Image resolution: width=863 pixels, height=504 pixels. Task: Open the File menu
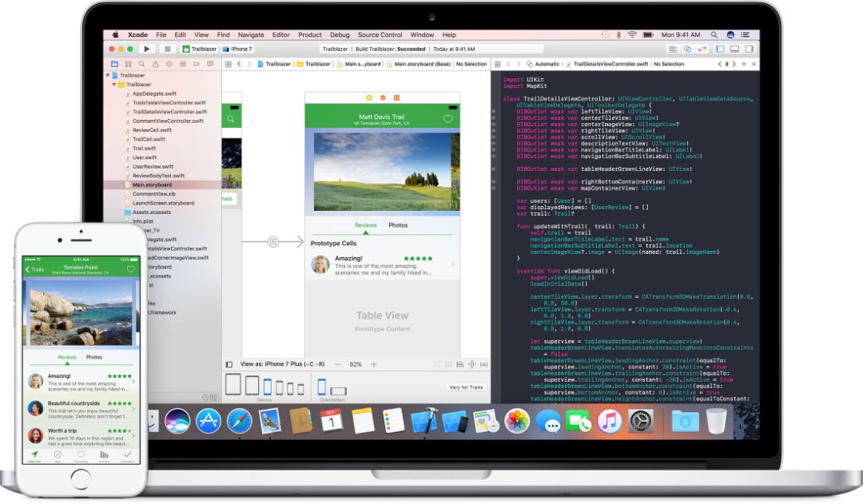point(161,34)
